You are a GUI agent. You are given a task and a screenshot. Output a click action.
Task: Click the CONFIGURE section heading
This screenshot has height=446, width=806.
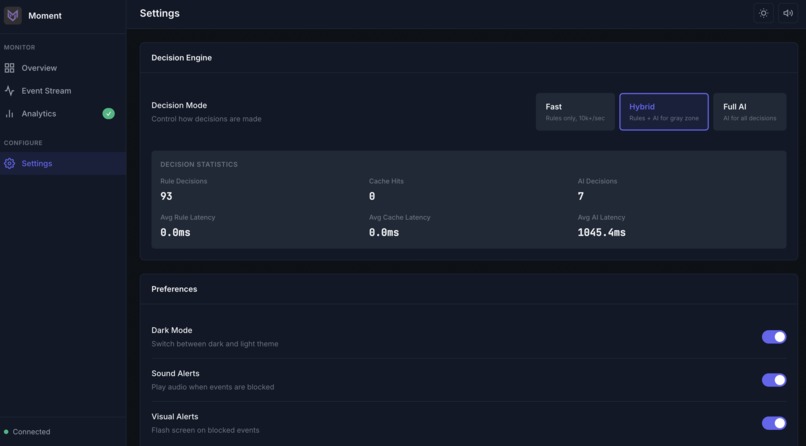tap(23, 143)
